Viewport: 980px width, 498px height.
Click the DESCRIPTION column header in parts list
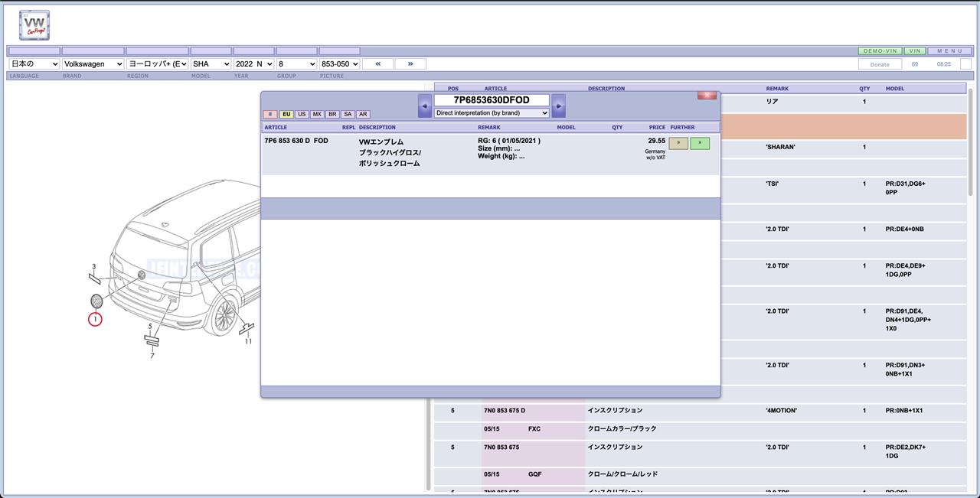606,89
